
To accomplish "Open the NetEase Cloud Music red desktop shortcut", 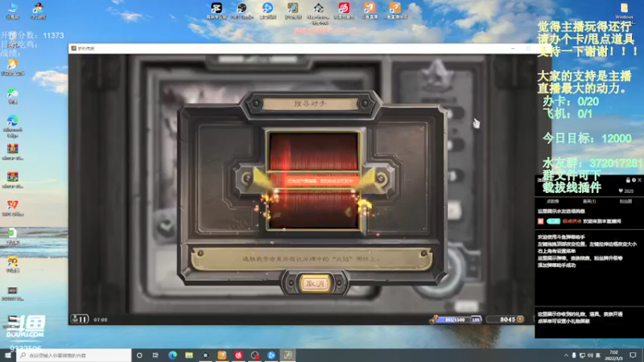I will (344, 10).
